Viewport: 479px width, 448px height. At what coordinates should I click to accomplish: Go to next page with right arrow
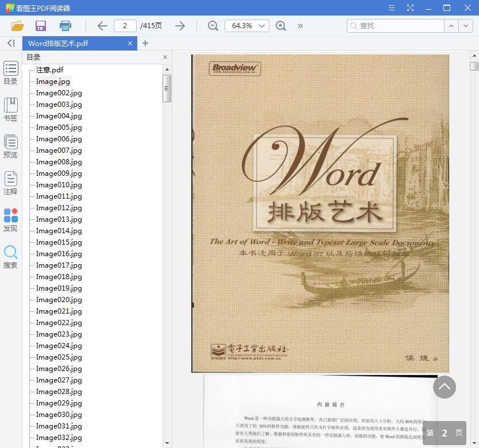pos(180,26)
